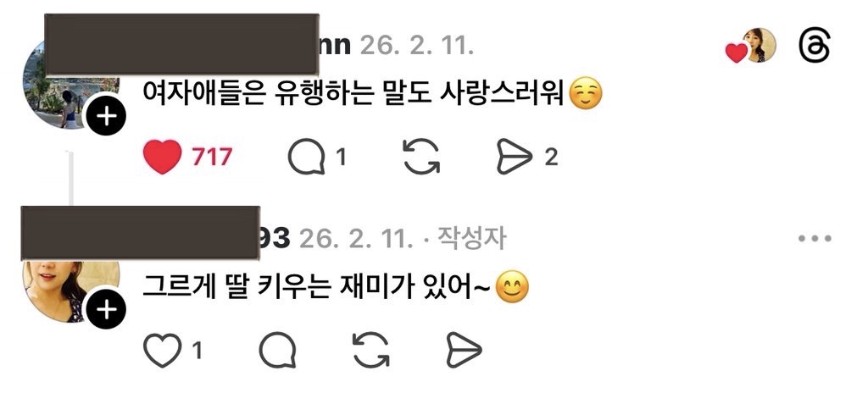Image resolution: width=868 pixels, height=393 pixels.
Task: Repost the first post
Action: click(421, 158)
